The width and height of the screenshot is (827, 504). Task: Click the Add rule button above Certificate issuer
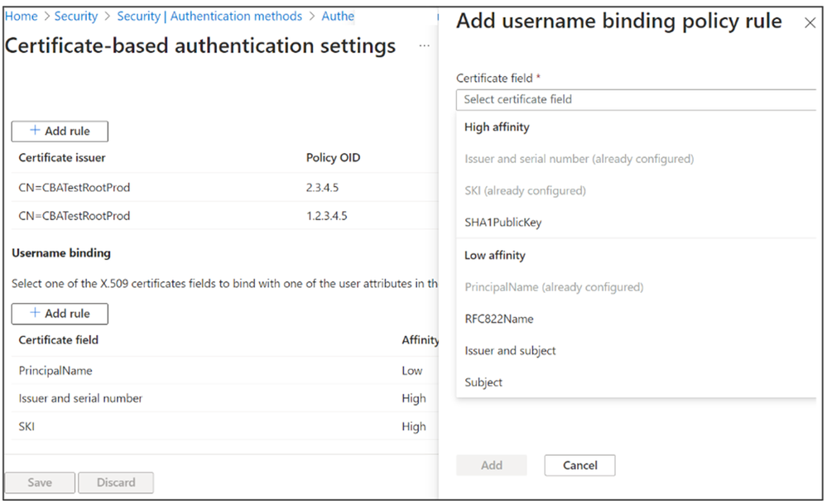tap(60, 131)
